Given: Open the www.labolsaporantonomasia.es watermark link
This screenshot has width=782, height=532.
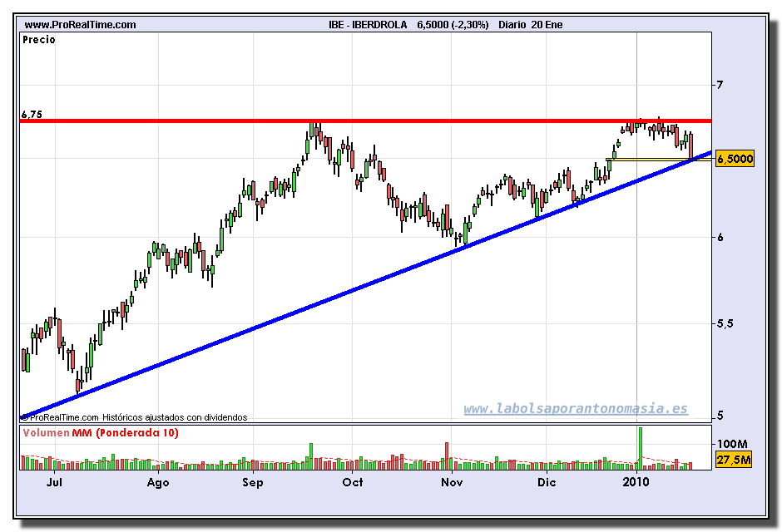Looking at the screenshot, I should click(x=576, y=408).
